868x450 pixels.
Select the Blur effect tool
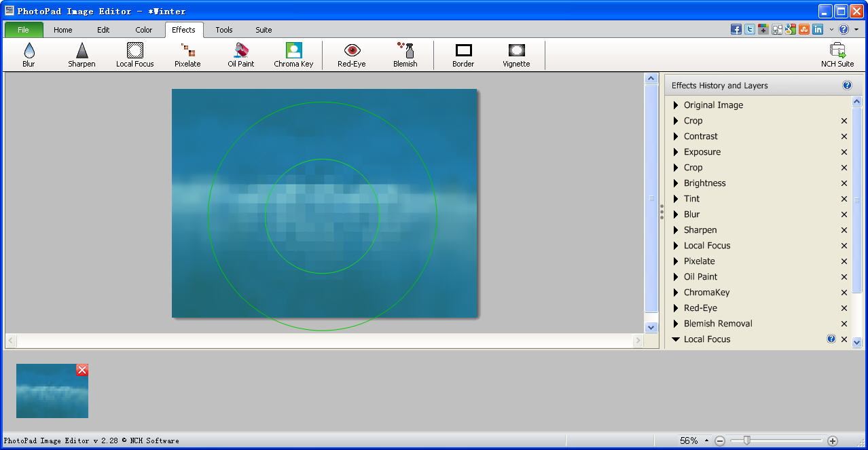[x=29, y=55]
